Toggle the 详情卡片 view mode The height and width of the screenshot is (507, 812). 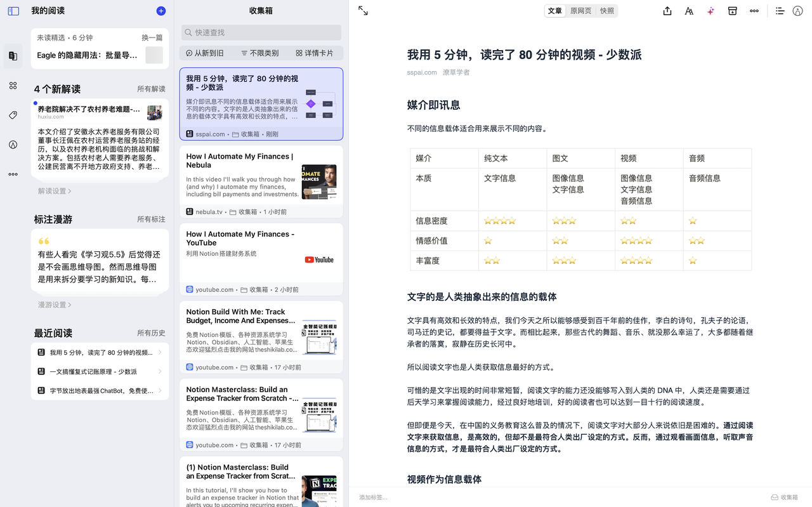click(315, 53)
